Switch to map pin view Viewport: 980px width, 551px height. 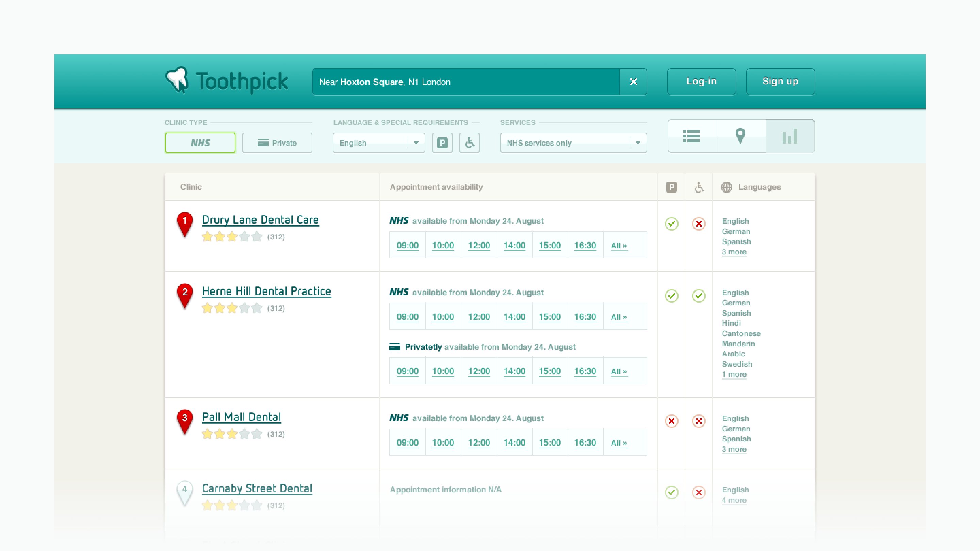[x=740, y=136]
